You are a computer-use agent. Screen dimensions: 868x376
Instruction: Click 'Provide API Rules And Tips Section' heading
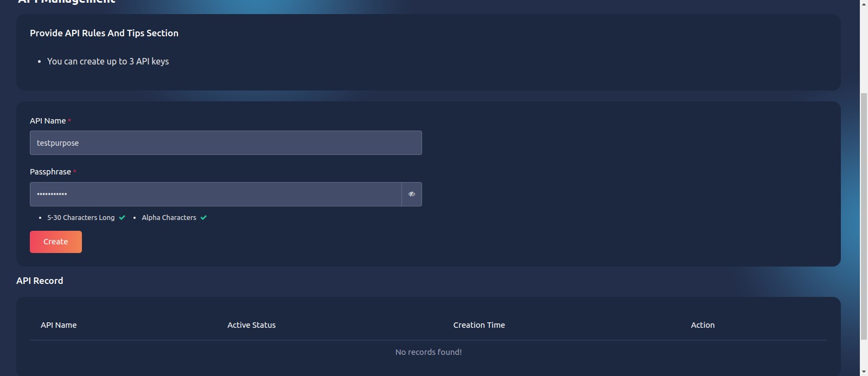pos(104,33)
